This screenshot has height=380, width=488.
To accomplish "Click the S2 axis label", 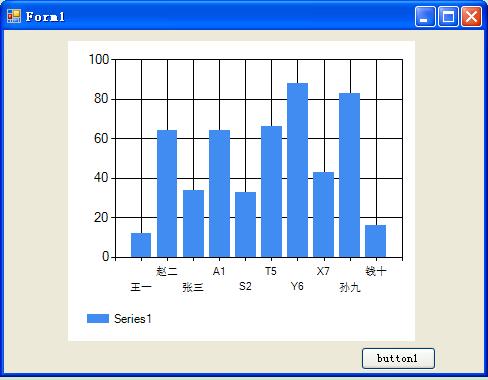I will pos(245,286).
